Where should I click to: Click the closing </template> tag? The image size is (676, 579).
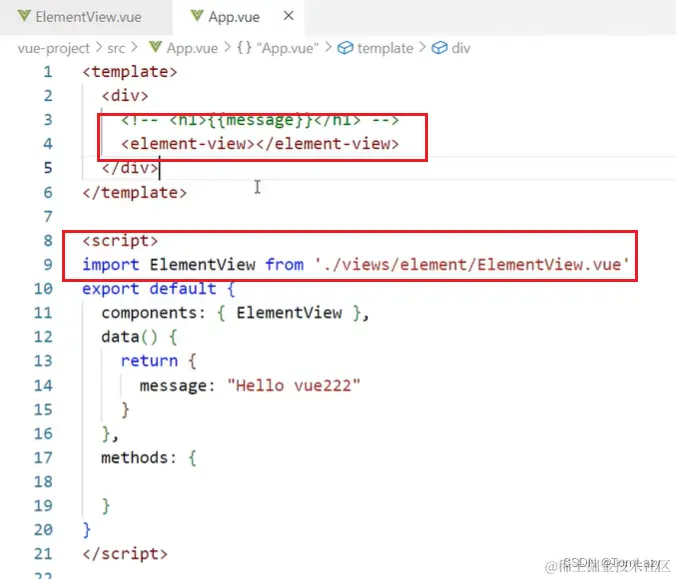tap(135, 192)
